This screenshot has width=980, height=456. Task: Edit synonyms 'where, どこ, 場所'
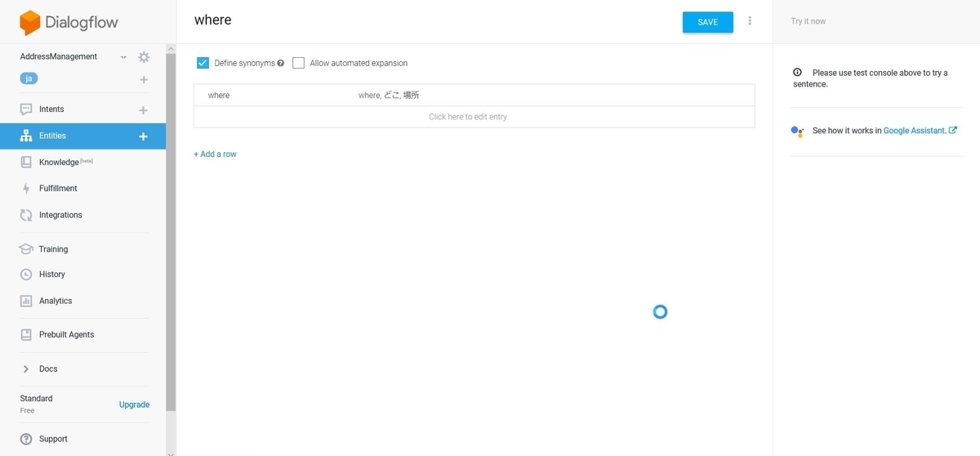pyautogui.click(x=389, y=96)
